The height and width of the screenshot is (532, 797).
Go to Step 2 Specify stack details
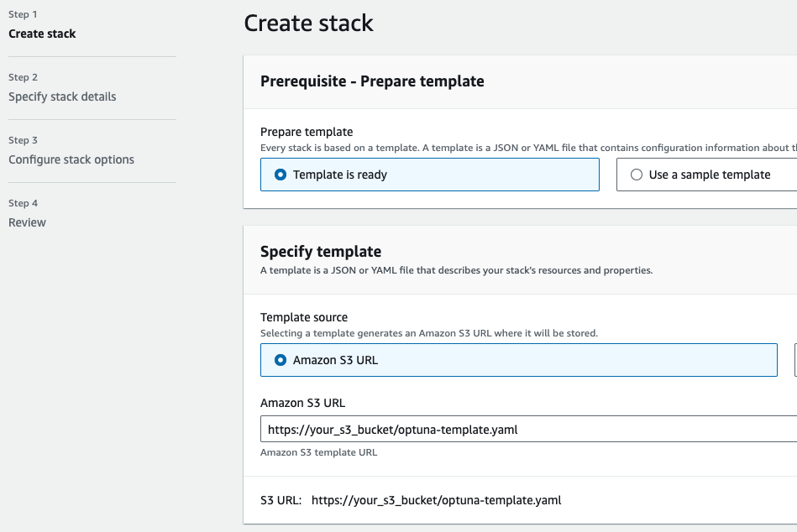pos(62,97)
